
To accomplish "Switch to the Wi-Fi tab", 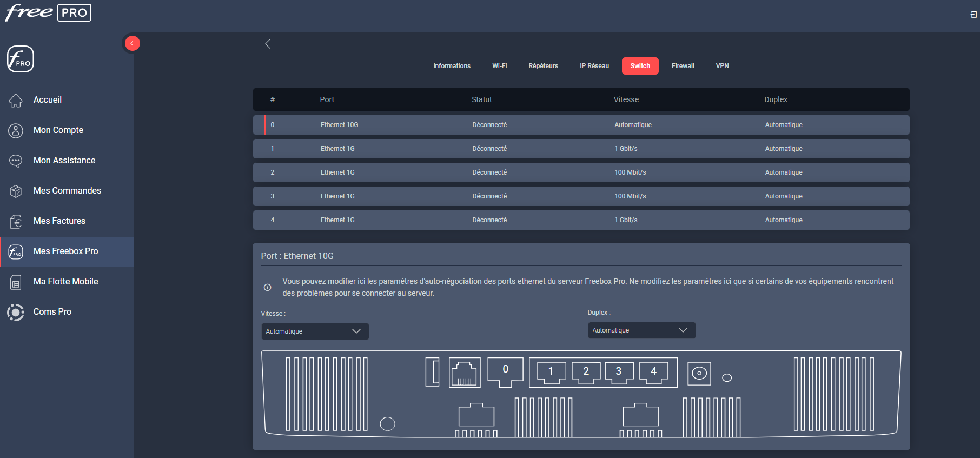I will tap(499, 66).
